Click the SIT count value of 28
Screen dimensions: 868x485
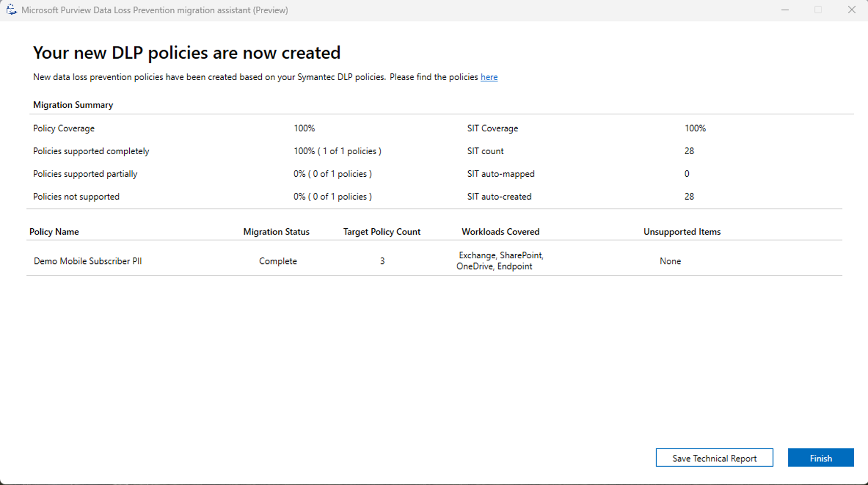pyautogui.click(x=689, y=151)
